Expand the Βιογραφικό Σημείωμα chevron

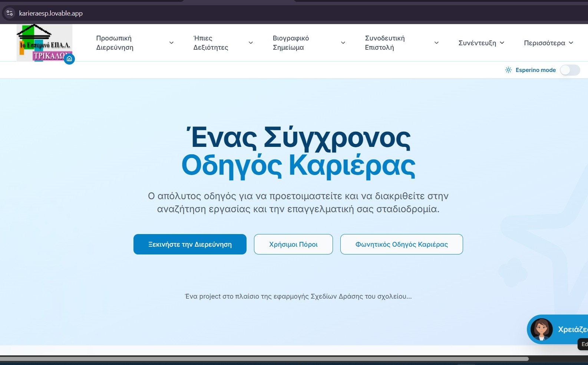point(343,43)
